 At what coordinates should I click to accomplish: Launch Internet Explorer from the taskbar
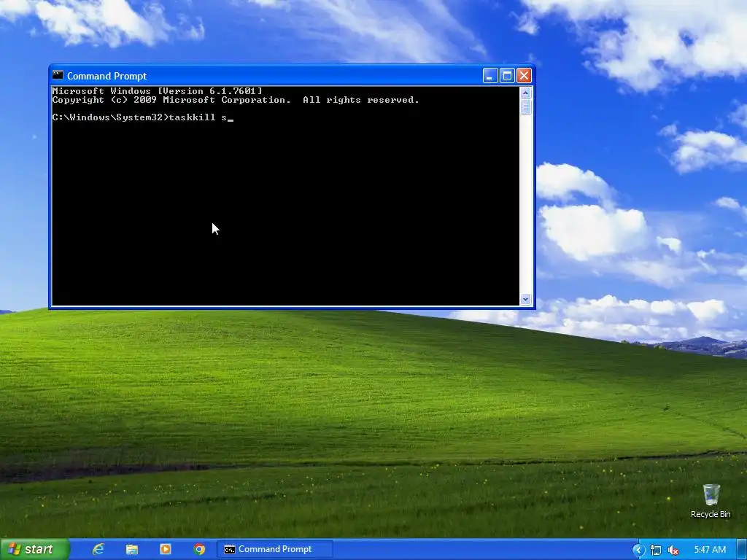pyautogui.click(x=98, y=549)
